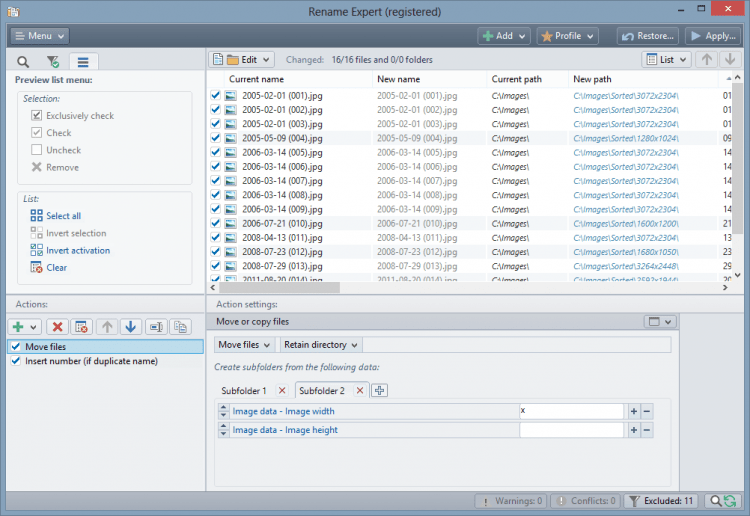Screen dimensions: 750x516
Task: Click the rename action icon in Actions toolbar
Action: point(157,327)
